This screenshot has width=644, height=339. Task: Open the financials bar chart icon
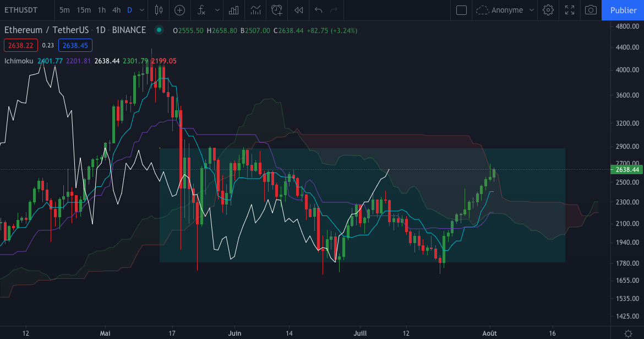(234, 10)
